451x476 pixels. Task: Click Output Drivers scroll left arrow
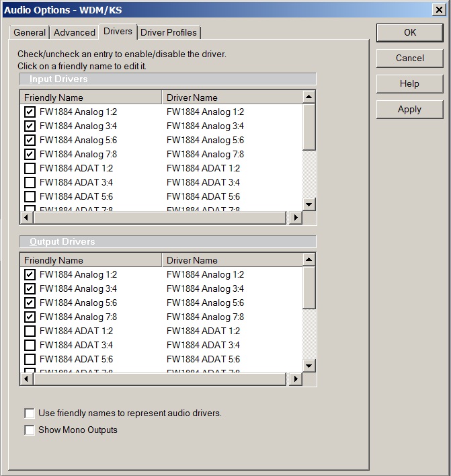click(27, 379)
